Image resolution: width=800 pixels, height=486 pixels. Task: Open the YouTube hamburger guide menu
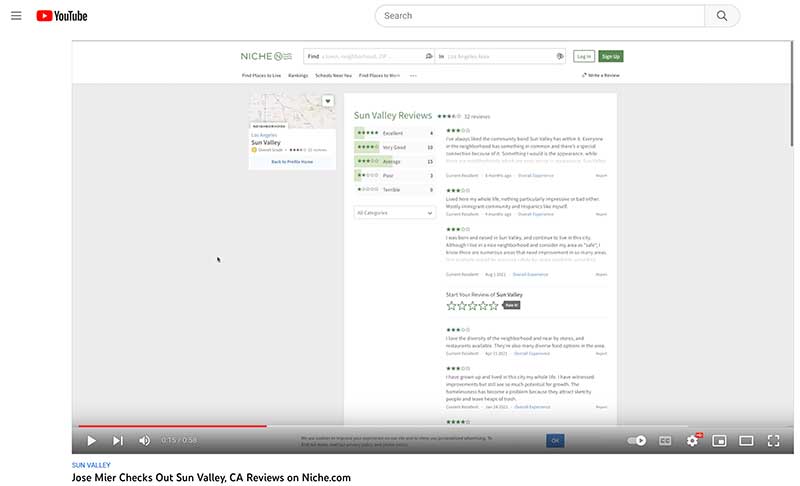[16, 16]
